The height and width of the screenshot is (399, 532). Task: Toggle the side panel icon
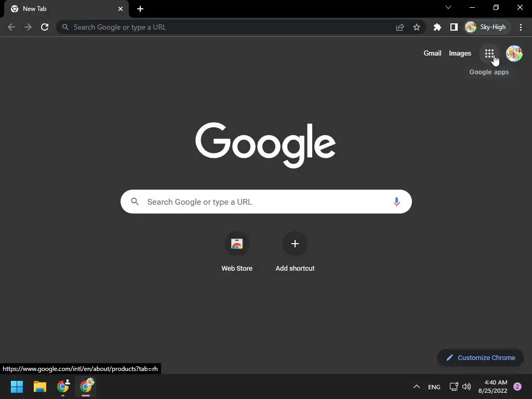pyautogui.click(x=454, y=27)
